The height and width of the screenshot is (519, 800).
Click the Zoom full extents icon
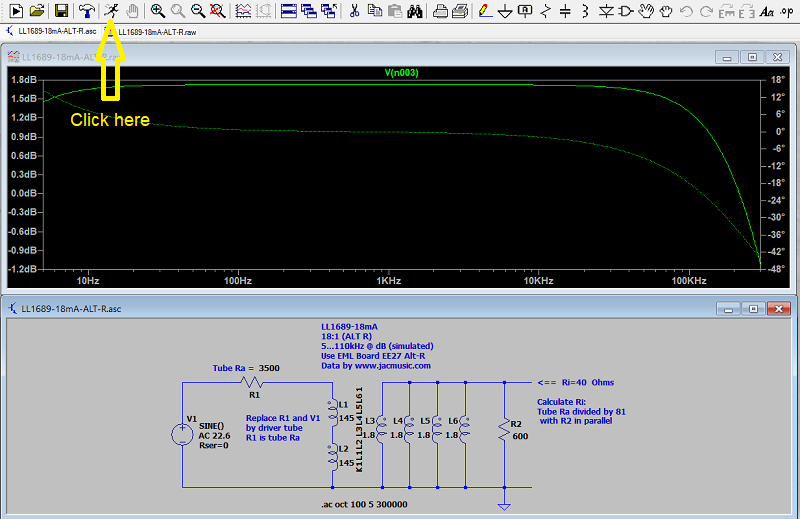216,11
